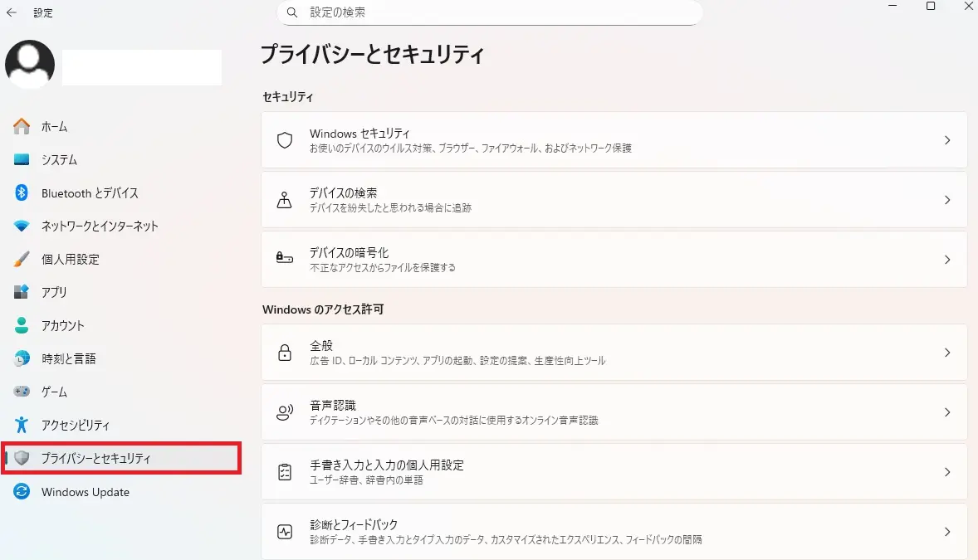Click the Accessibility figure icon
The width and height of the screenshot is (978, 560).
pyautogui.click(x=22, y=425)
